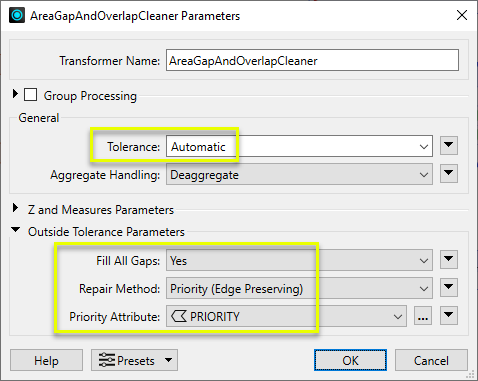
Task: Open the Fill All Gaps dropdown
Action: click(299, 260)
